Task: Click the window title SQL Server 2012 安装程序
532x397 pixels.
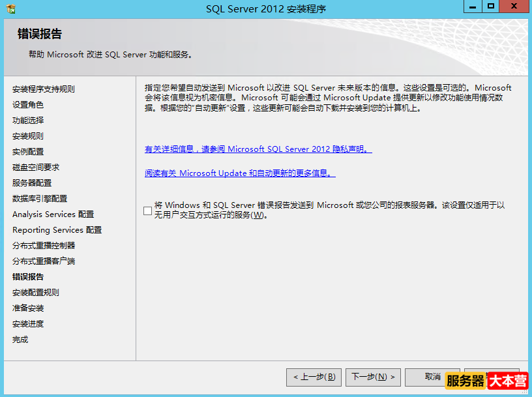Action: [x=266, y=9]
